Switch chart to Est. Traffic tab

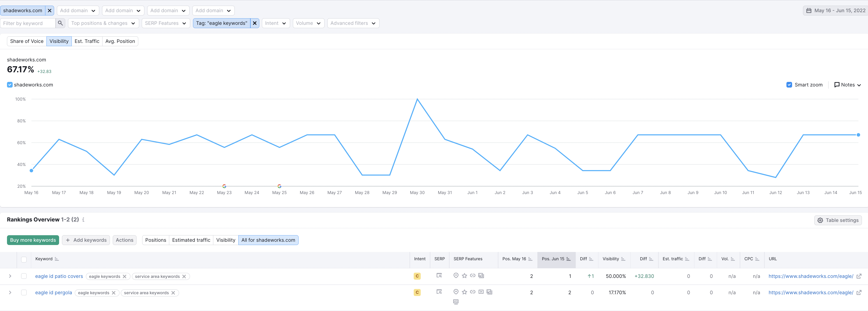pos(87,41)
